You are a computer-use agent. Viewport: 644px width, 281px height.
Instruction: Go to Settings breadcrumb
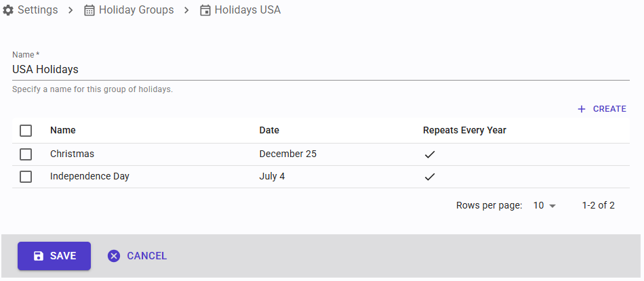click(x=37, y=10)
